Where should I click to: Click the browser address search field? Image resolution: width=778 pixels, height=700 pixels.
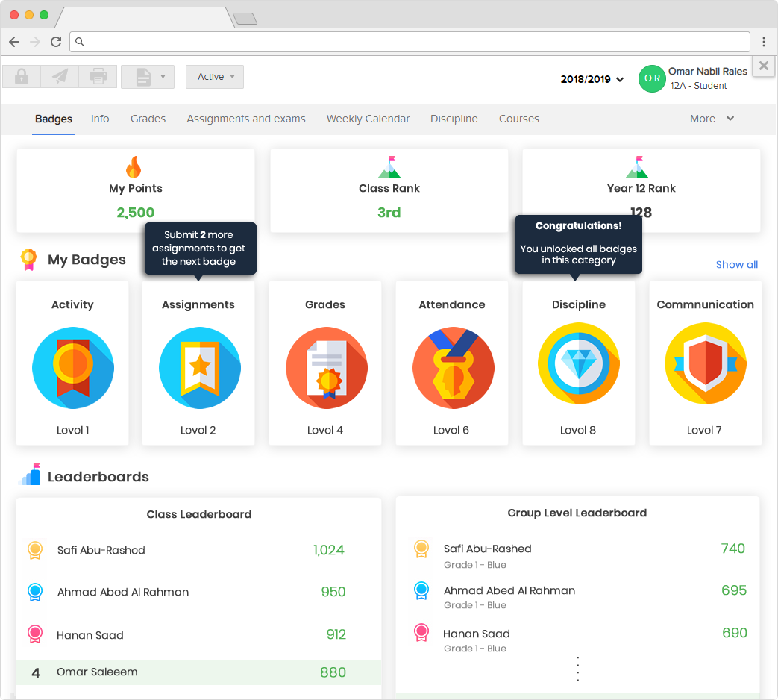pyautogui.click(x=410, y=42)
